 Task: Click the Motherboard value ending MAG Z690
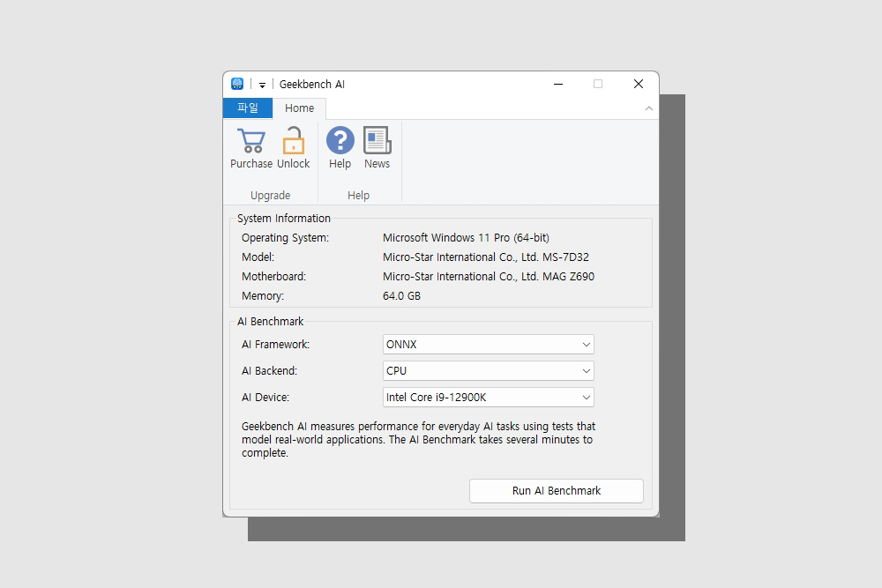click(x=489, y=277)
